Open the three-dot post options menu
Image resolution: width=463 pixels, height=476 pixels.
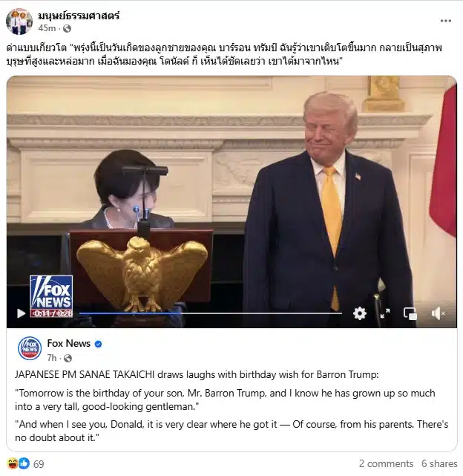click(446, 21)
